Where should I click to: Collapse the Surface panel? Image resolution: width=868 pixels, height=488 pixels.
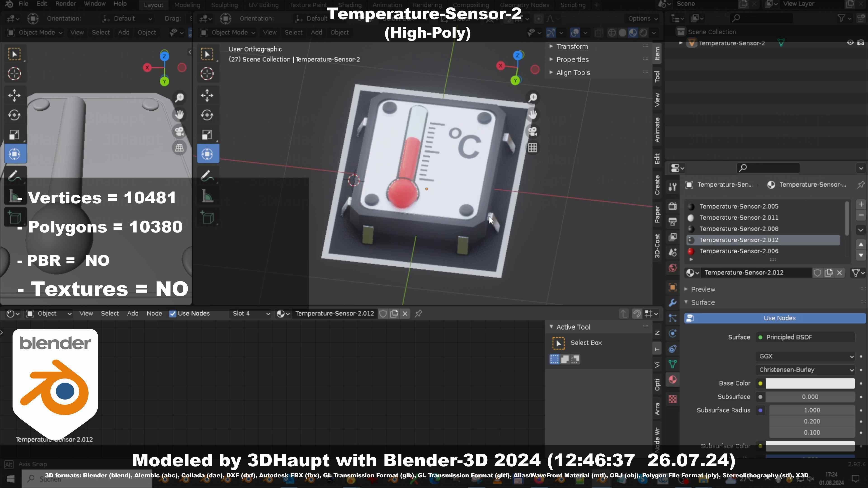(x=702, y=303)
